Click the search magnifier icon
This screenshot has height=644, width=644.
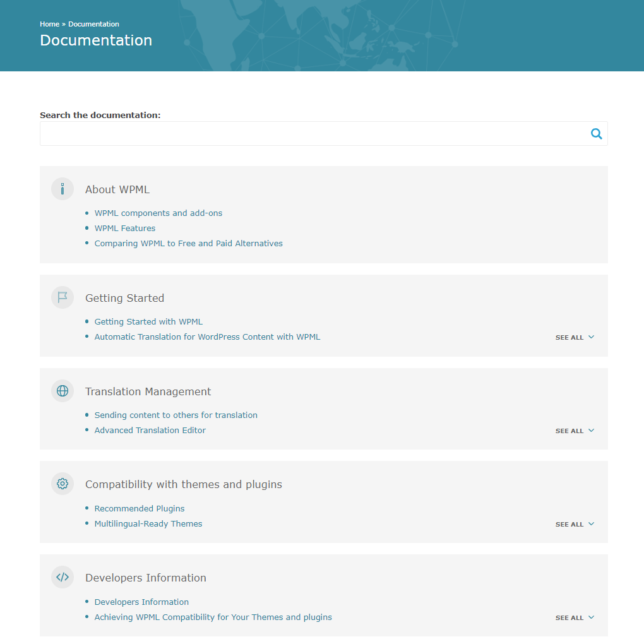(597, 133)
